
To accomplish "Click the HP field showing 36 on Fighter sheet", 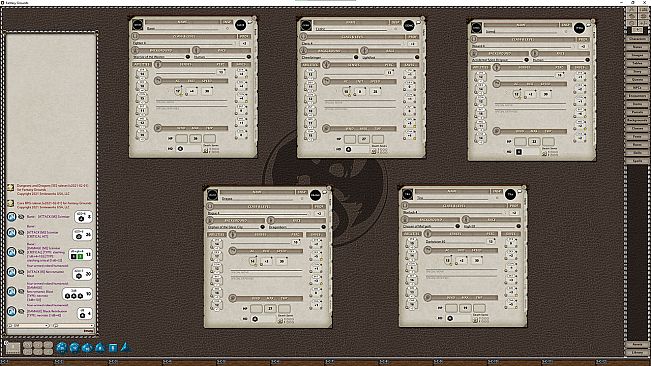I will coord(196,139).
